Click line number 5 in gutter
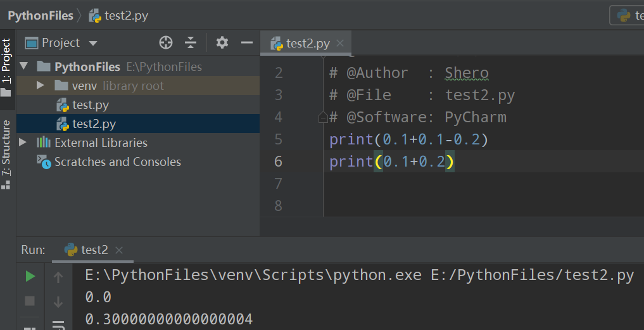The height and width of the screenshot is (330, 644). click(x=278, y=139)
